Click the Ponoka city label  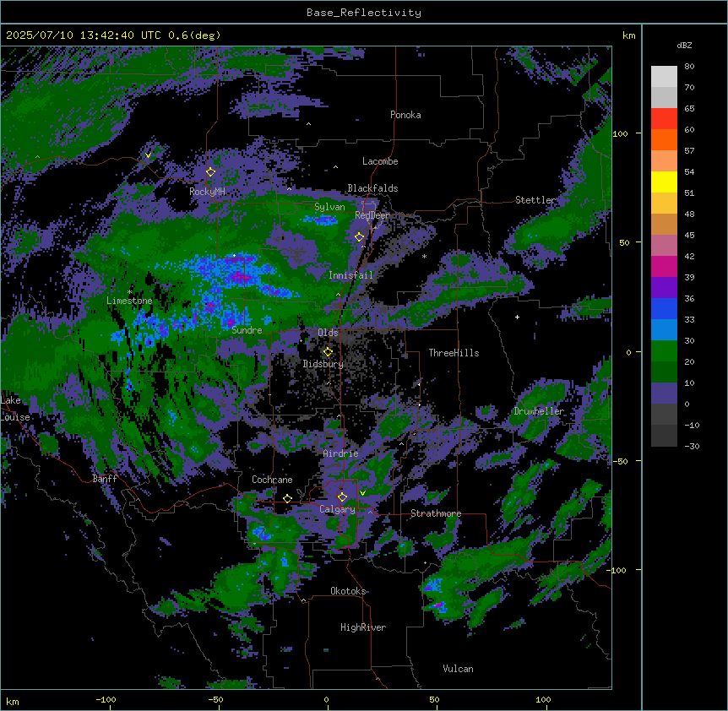tap(405, 115)
